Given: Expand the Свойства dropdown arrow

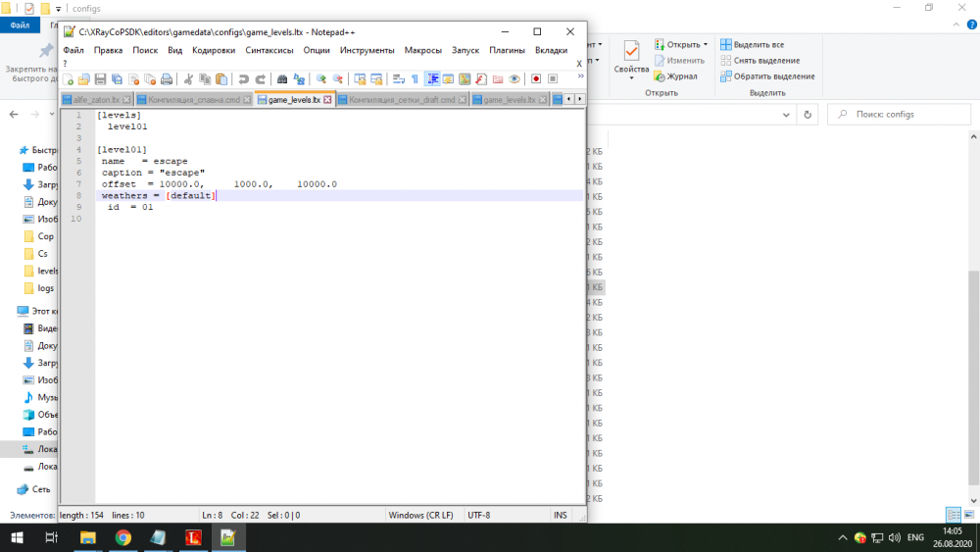Looking at the screenshot, I should 631,78.
